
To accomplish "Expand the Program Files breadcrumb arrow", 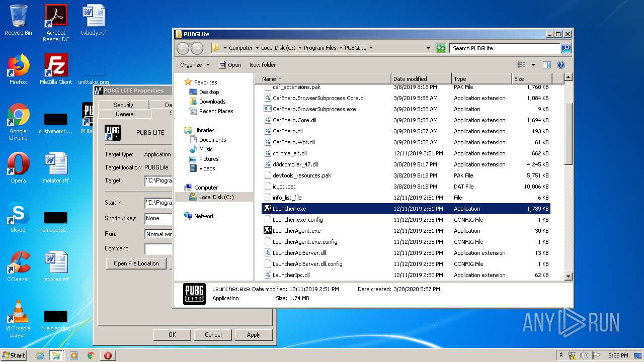I will [340, 48].
